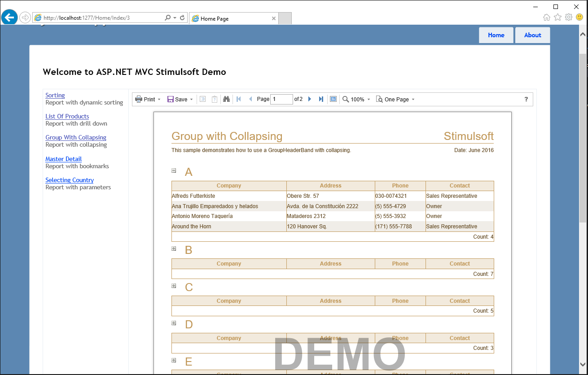
Task: Go to last page arrow
Action: (321, 99)
